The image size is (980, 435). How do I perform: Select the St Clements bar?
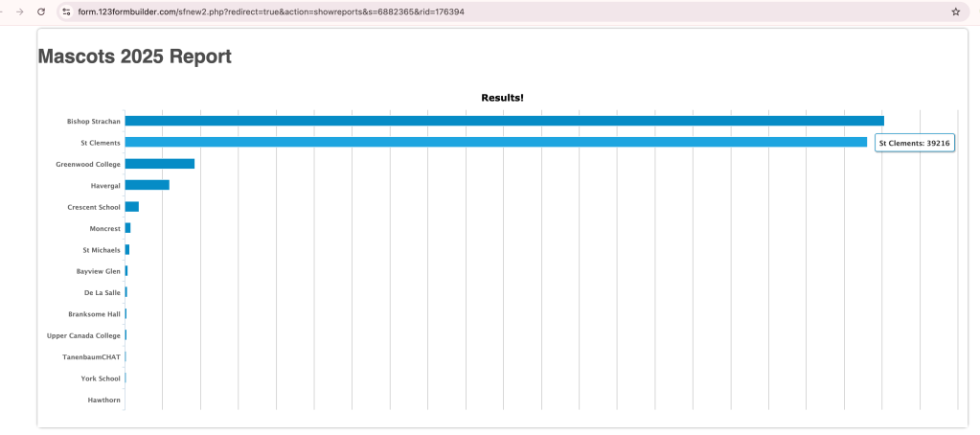495,142
